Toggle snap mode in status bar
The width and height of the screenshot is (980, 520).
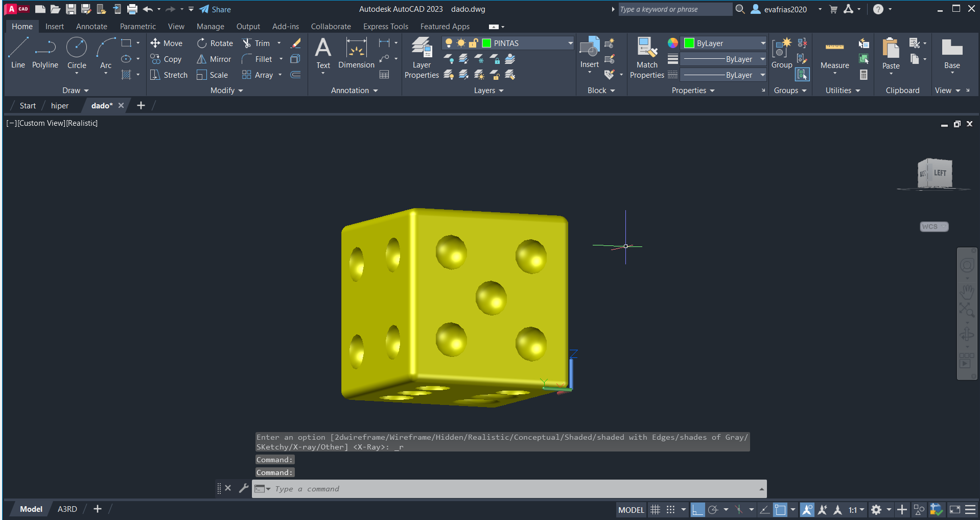(x=670, y=510)
